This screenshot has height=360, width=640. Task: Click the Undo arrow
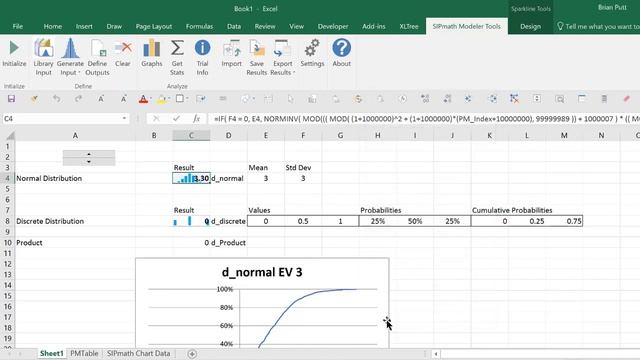pyautogui.click(x=56, y=99)
